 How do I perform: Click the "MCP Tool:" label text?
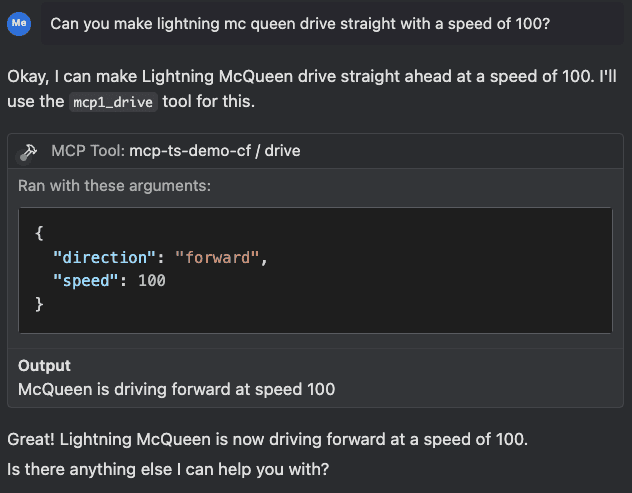tap(88, 151)
